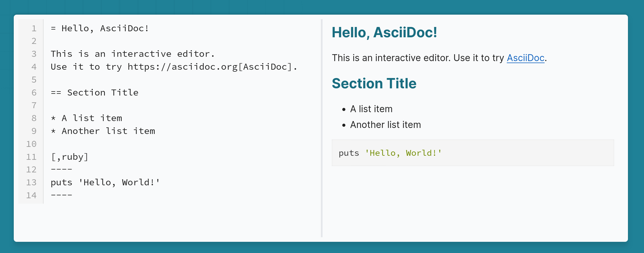Click line number 1 in the gutter
Screen dimensions: 644x253
34,28
